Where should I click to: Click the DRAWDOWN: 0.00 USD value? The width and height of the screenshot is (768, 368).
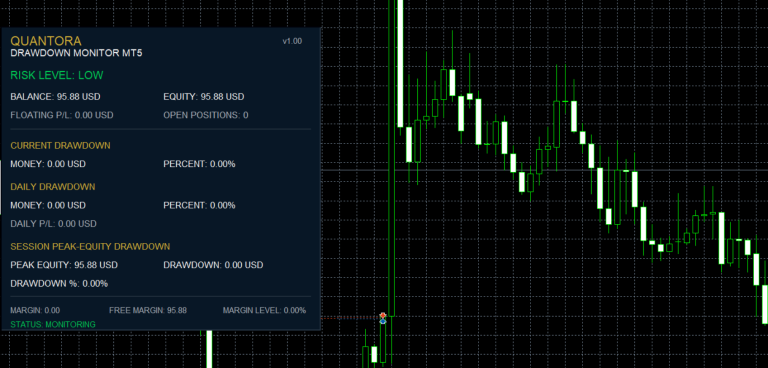coord(213,265)
